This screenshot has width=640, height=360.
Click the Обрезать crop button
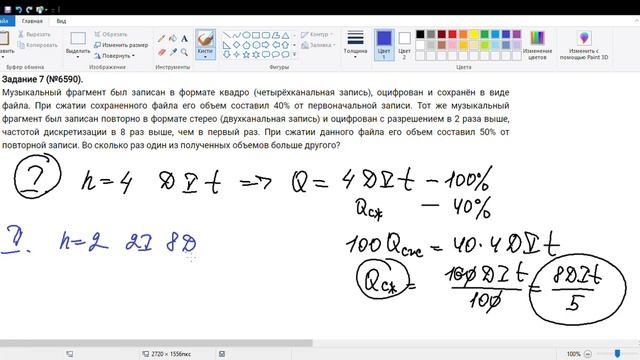click(111, 34)
